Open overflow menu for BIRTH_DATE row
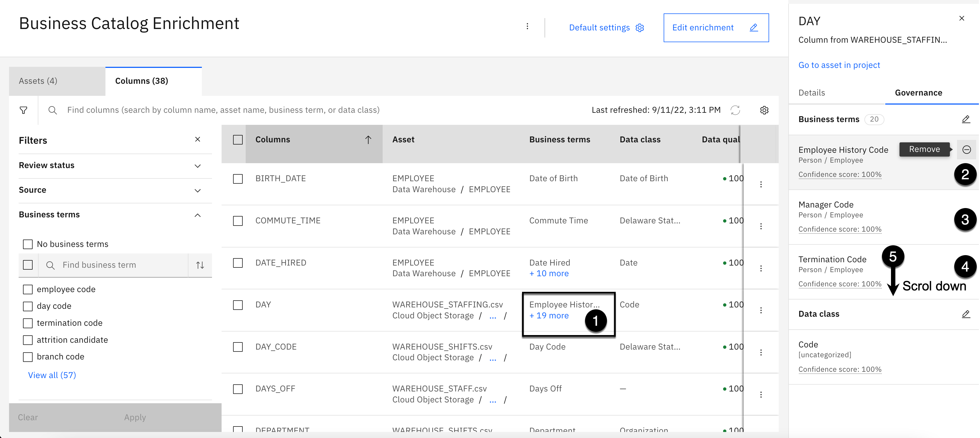 tap(761, 185)
